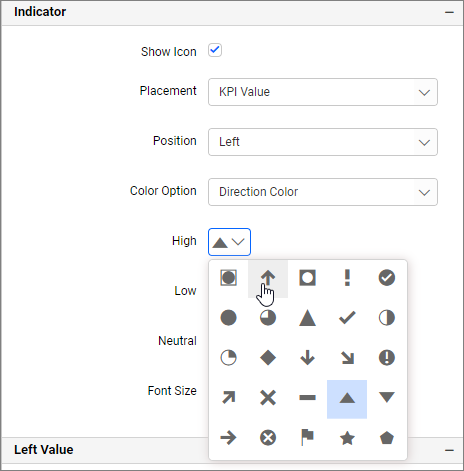Click the Low label
The height and width of the screenshot is (471, 464).
(x=185, y=291)
